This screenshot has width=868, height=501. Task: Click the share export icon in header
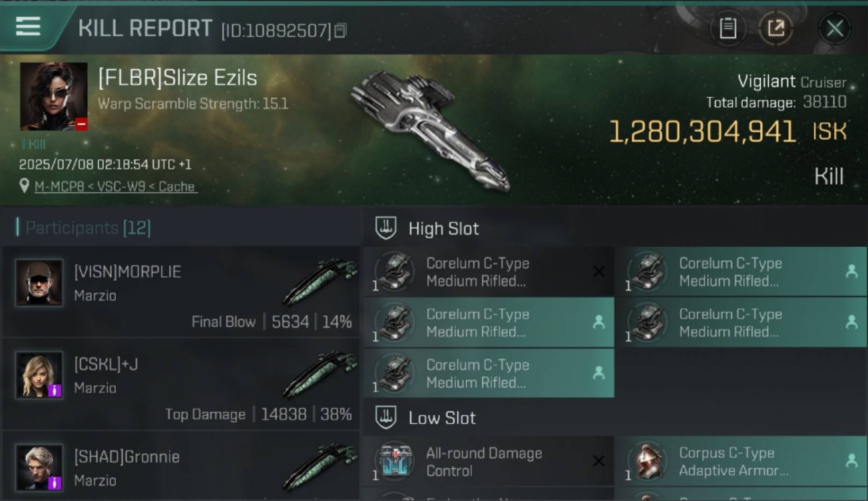(776, 29)
